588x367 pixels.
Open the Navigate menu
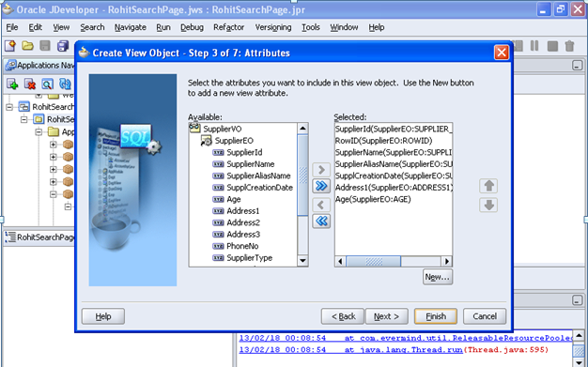[x=131, y=27]
